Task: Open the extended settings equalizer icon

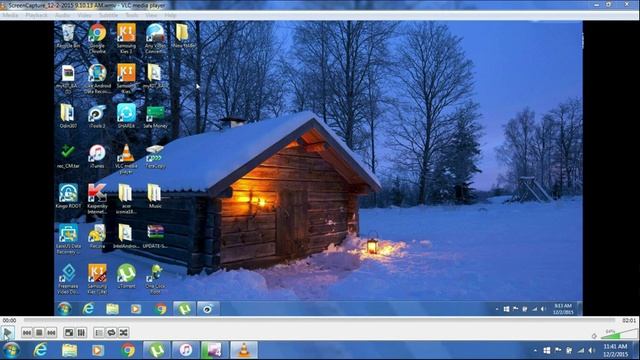Action: (x=81, y=333)
